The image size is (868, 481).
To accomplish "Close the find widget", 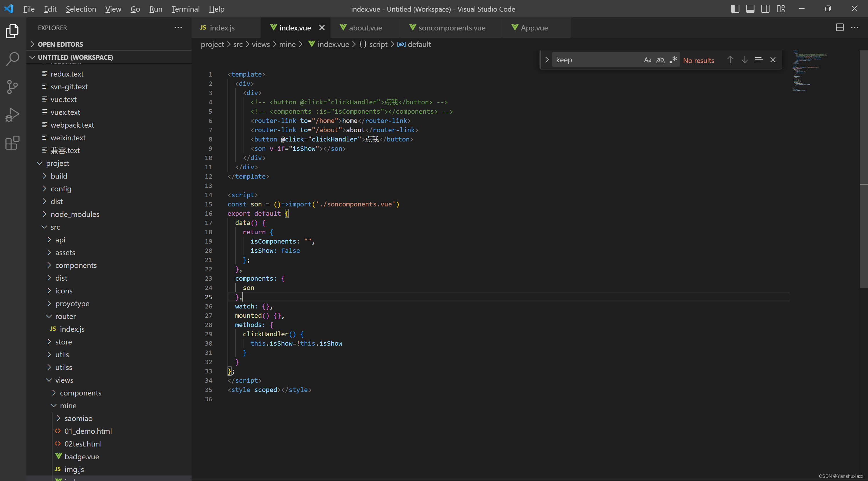I will tap(773, 60).
